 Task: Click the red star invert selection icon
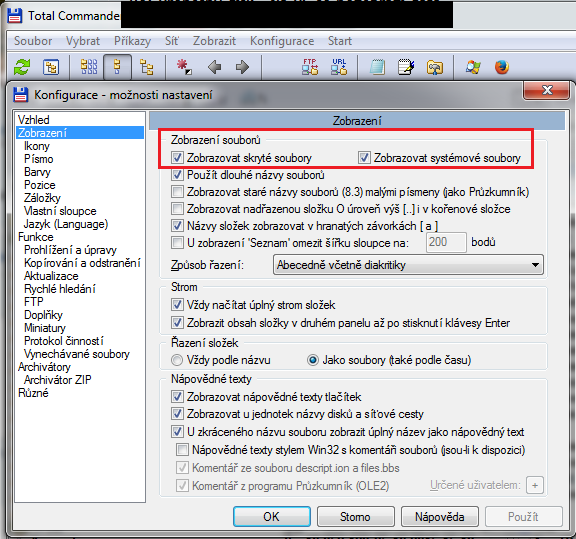click(184, 67)
